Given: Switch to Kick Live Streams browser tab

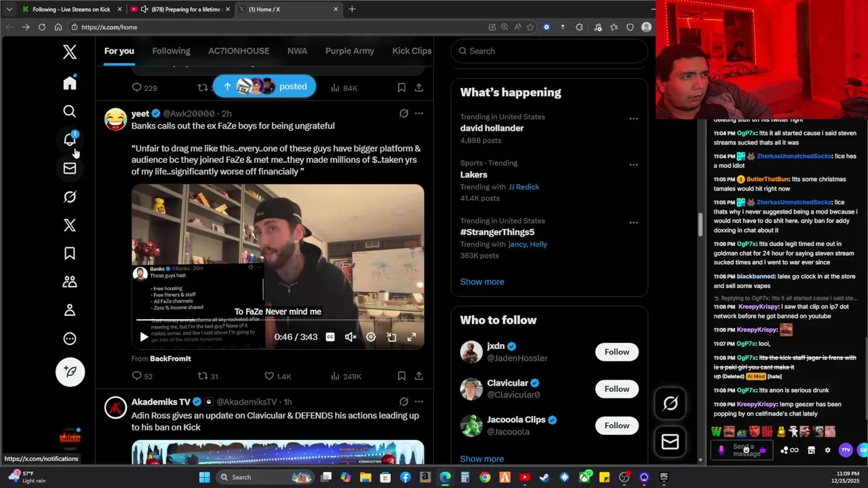Looking at the screenshot, I should click(71, 9).
